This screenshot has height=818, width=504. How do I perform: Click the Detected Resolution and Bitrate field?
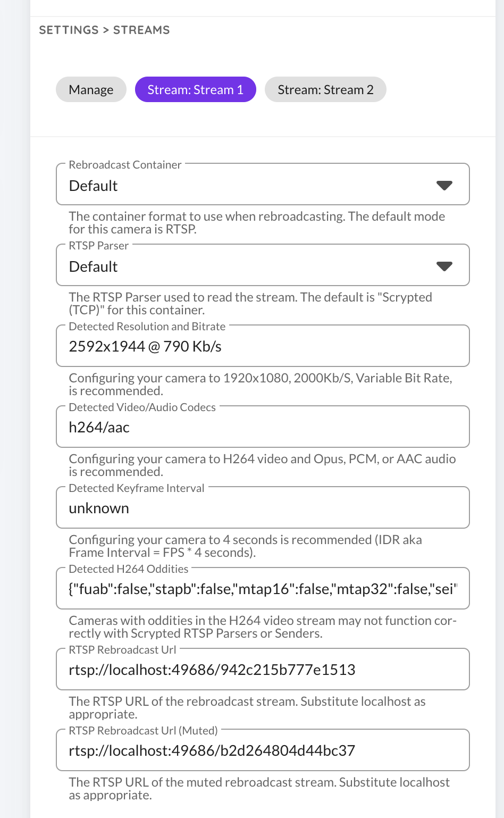263,346
